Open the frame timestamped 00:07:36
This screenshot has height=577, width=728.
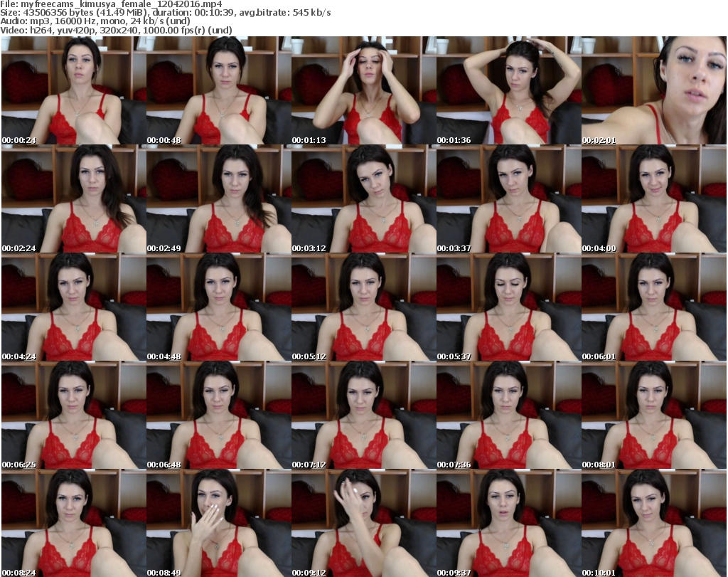pyautogui.click(x=508, y=415)
